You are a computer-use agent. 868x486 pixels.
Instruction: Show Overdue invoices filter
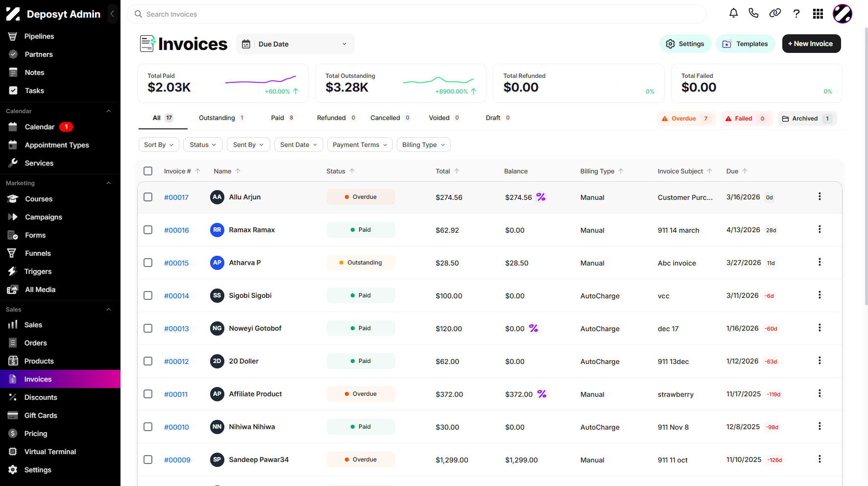(x=687, y=119)
